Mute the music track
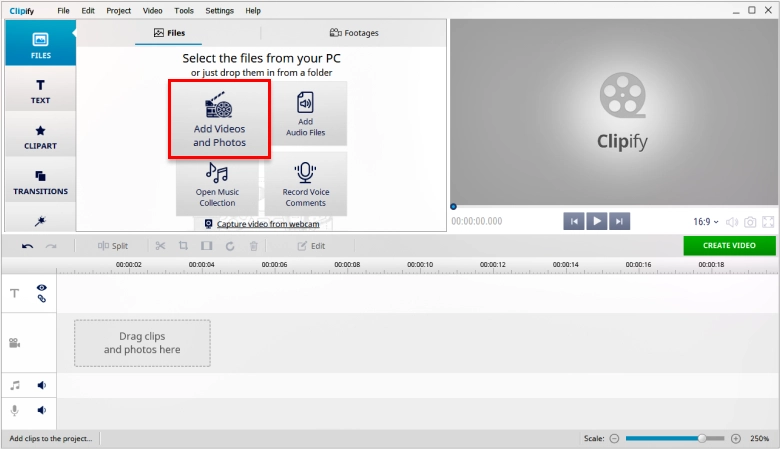The width and height of the screenshot is (780, 449). point(42,385)
